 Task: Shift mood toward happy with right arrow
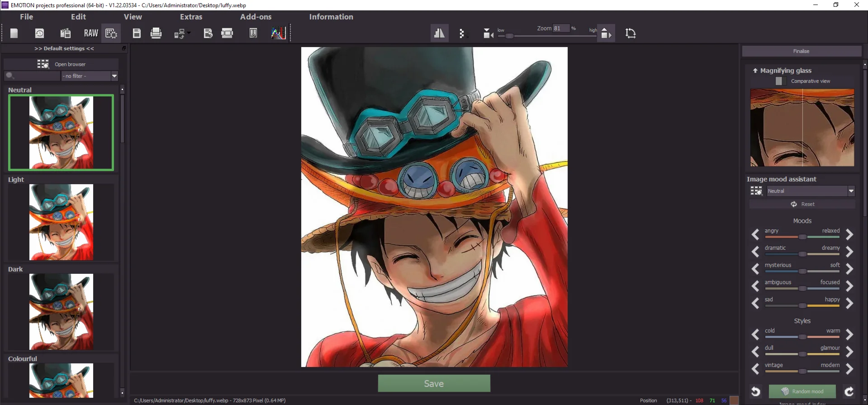(x=849, y=303)
